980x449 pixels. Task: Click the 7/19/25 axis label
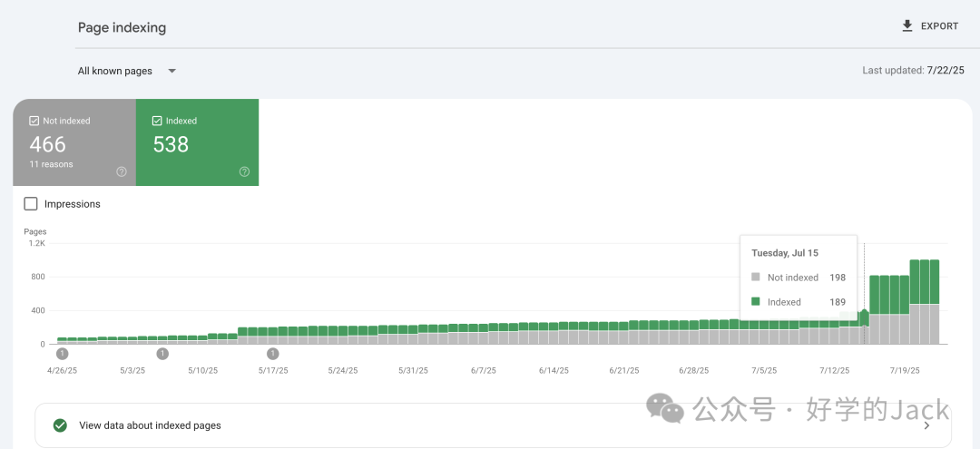[905, 370]
